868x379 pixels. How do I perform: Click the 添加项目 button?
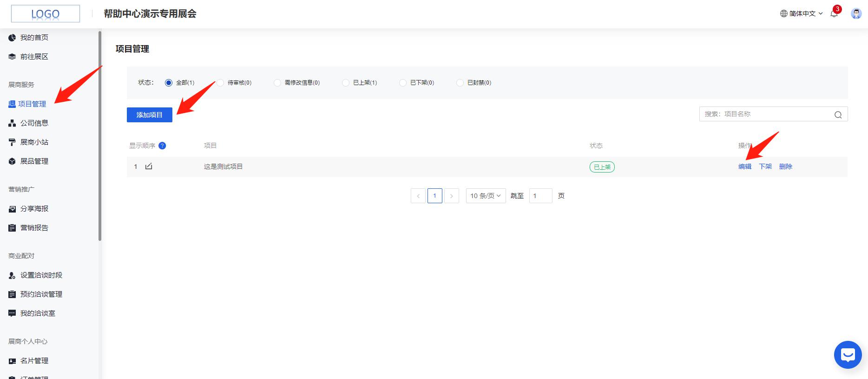(x=149, y=115)
